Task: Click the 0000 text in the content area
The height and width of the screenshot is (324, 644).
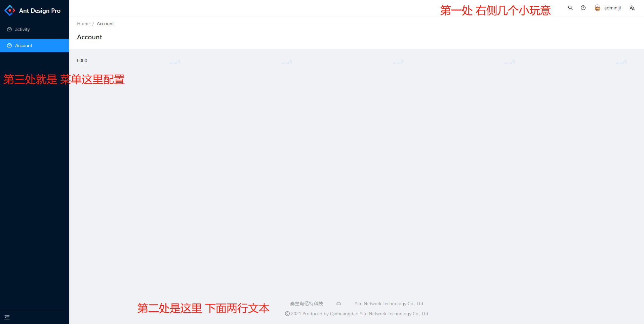Action: (x=82, y=60)
